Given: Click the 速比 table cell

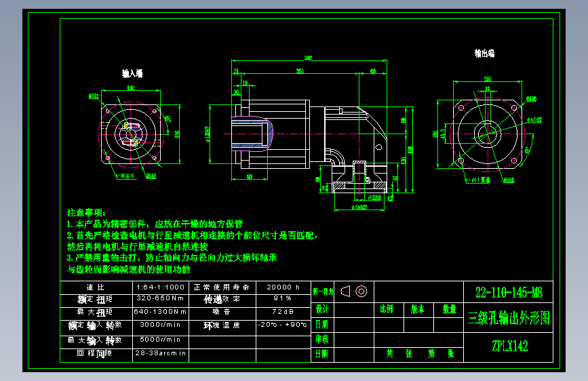Looking at the screenshot, I should pyautogui.click(x=96, y=287).
